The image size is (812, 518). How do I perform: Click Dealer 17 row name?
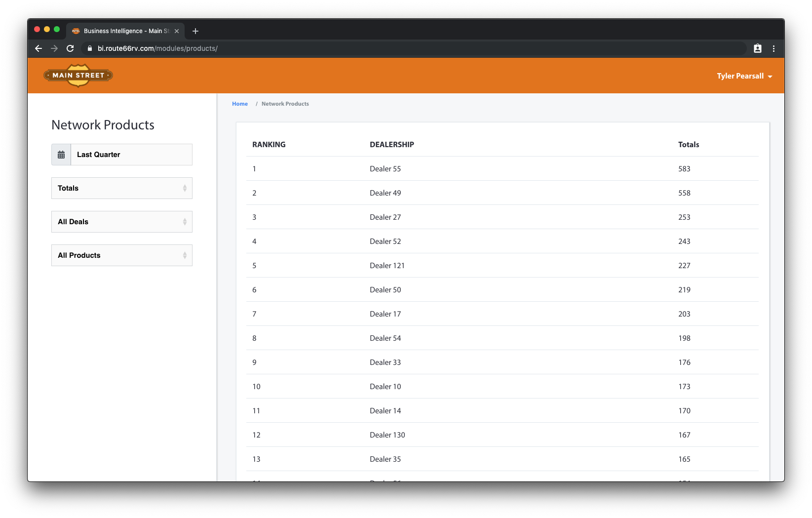coord(386,314)
